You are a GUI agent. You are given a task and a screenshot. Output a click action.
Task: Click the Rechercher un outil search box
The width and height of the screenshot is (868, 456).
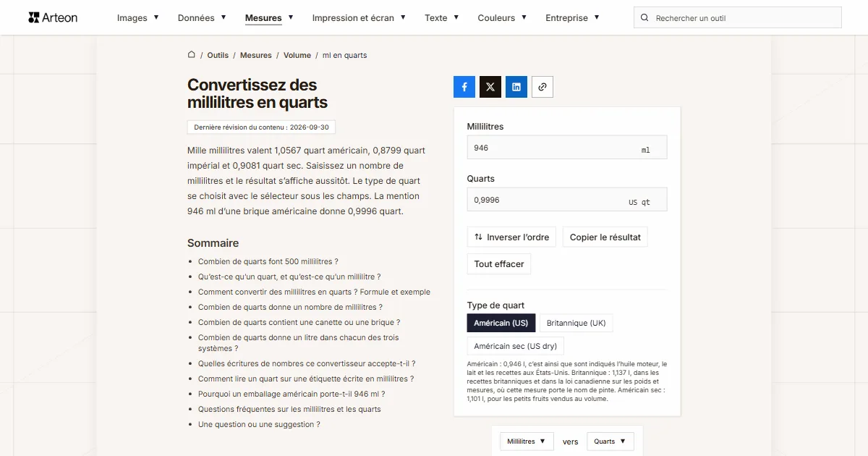pos(738,17)
